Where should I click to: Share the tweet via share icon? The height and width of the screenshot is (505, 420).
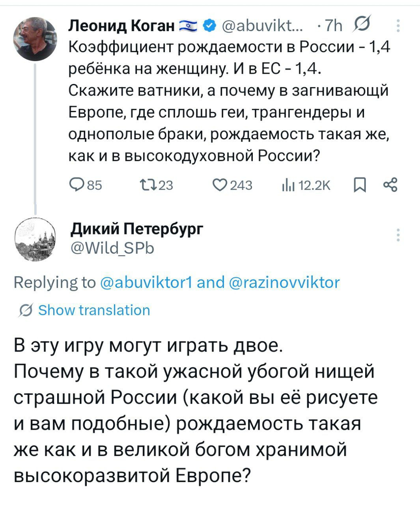tap(391, 185)
